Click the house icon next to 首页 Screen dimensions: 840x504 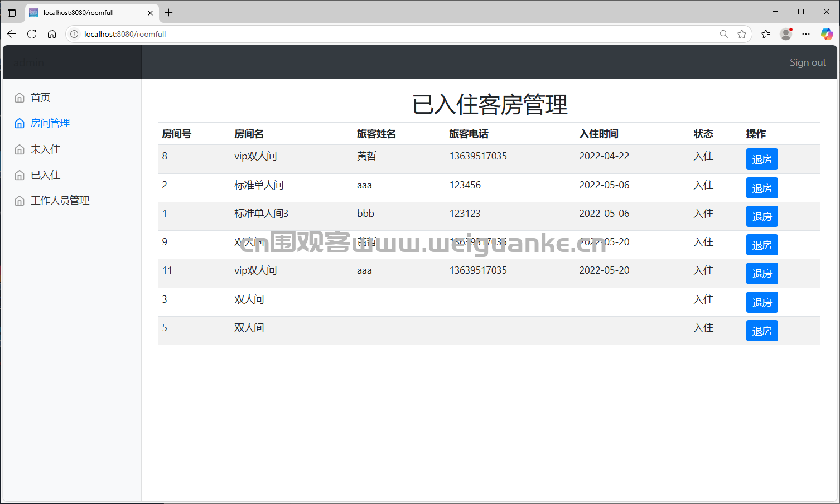[x=18, y=97]
